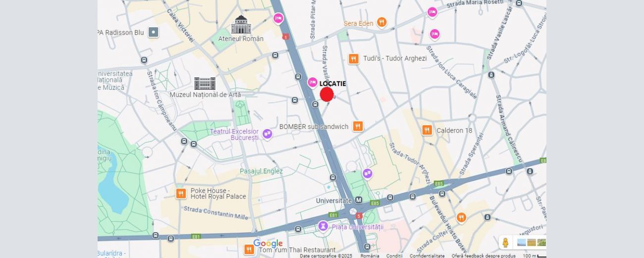
Task: Open the Poke House restaurant pin
Action: (x=181, y=193)
